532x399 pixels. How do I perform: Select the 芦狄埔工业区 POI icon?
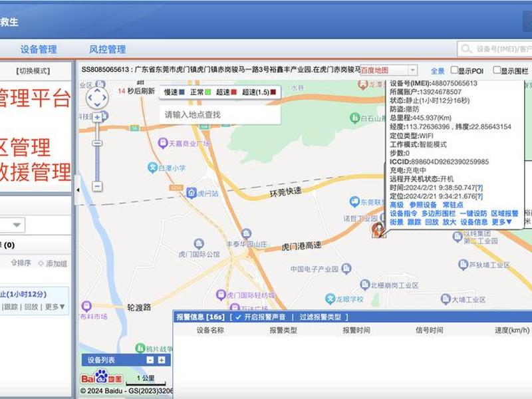tap(463, 264)
